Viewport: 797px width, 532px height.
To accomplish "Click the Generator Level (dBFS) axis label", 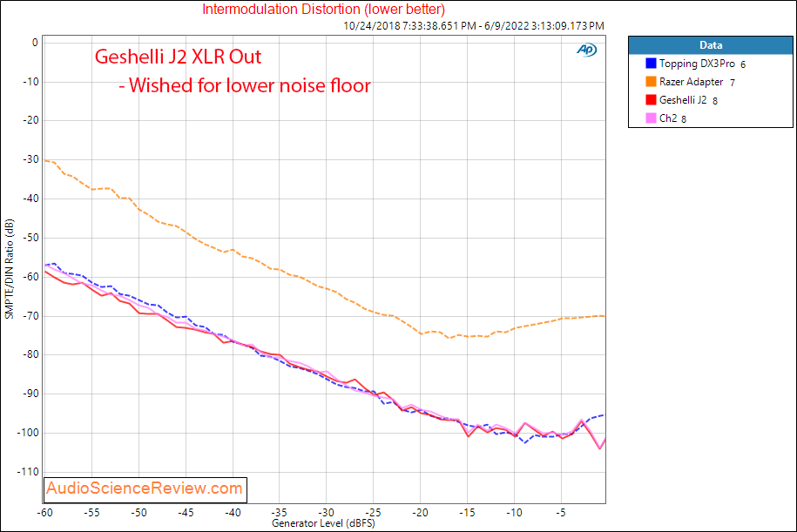I will [323, 523].
